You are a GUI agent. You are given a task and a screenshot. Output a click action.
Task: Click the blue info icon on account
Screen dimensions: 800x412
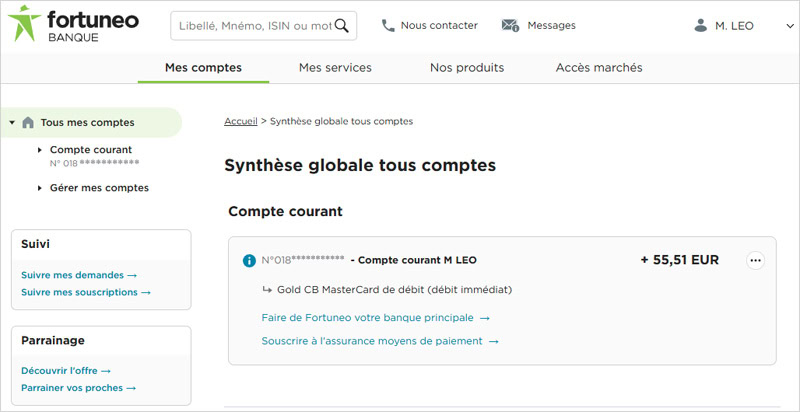point(249,261)
